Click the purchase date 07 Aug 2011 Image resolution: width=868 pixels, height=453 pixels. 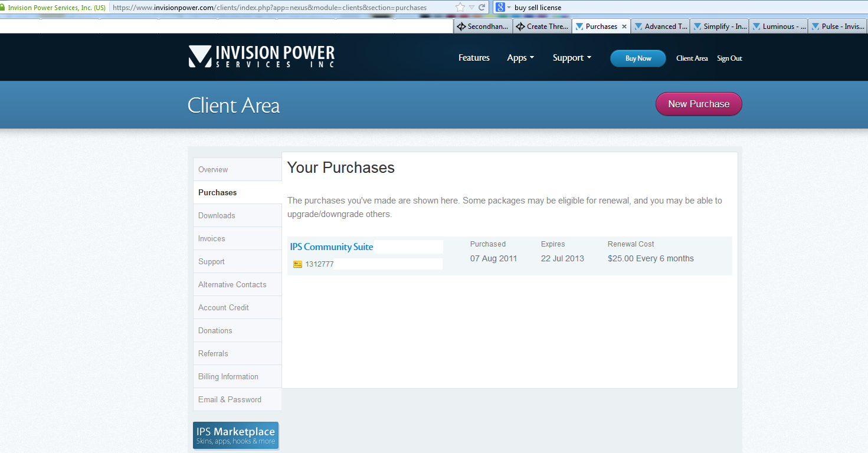click(x=493, y=258)
